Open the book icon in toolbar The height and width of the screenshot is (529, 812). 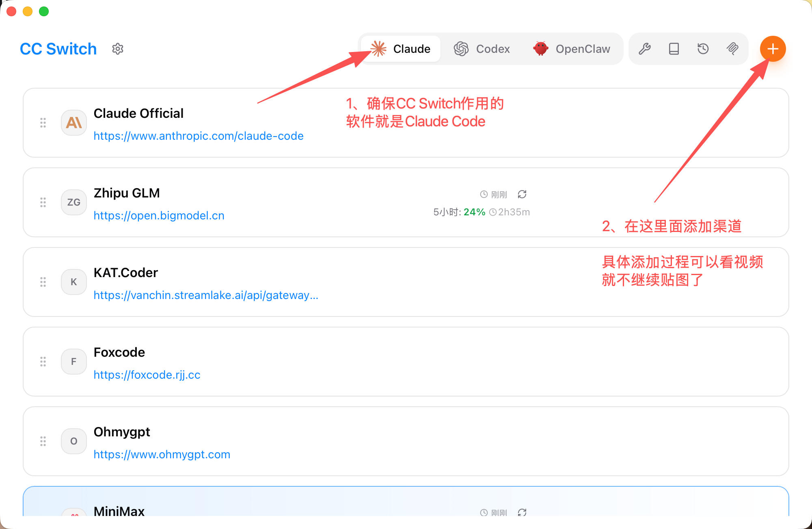[674, 49]
